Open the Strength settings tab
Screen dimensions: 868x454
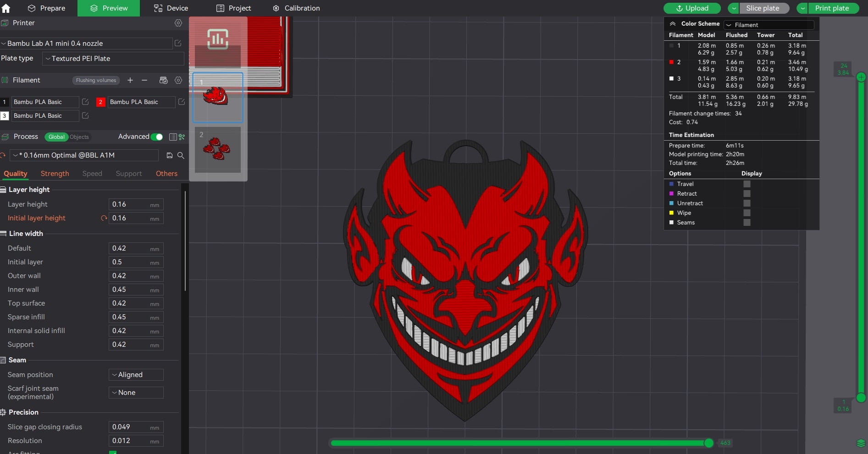pos(55,174)
